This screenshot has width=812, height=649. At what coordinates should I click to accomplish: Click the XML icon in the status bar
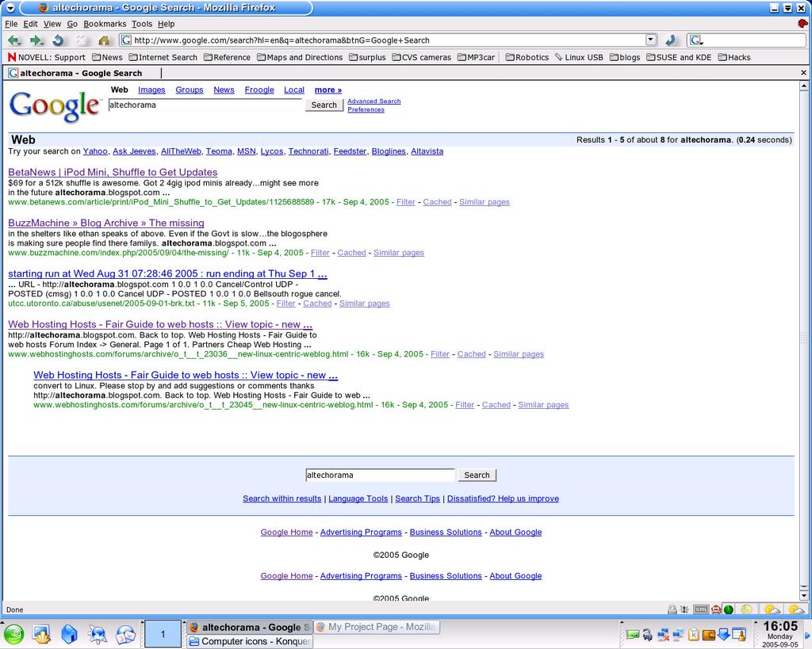pos(701,609)
